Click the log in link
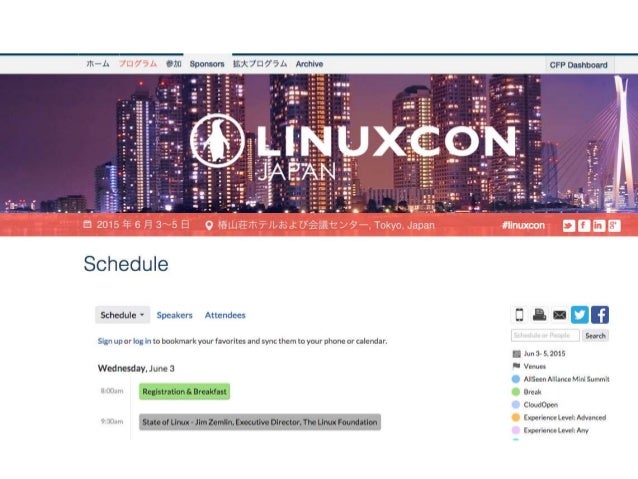 pyautogui.click(x=142, y=341)
